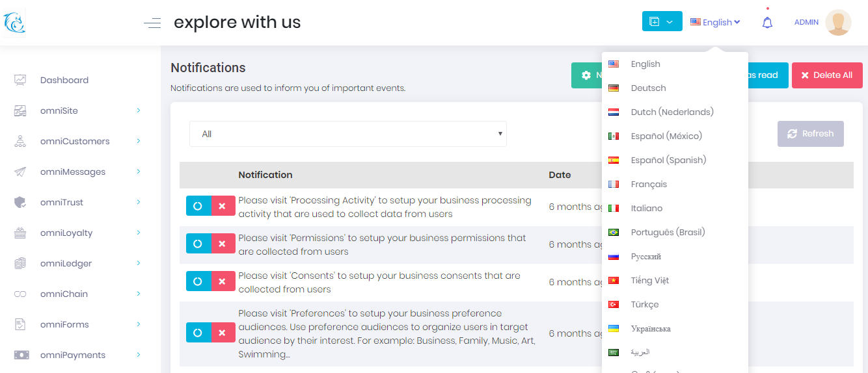Click the omniTrust shield icon
The width and height of the screenshot is (868, 373).
coord(20,202)
